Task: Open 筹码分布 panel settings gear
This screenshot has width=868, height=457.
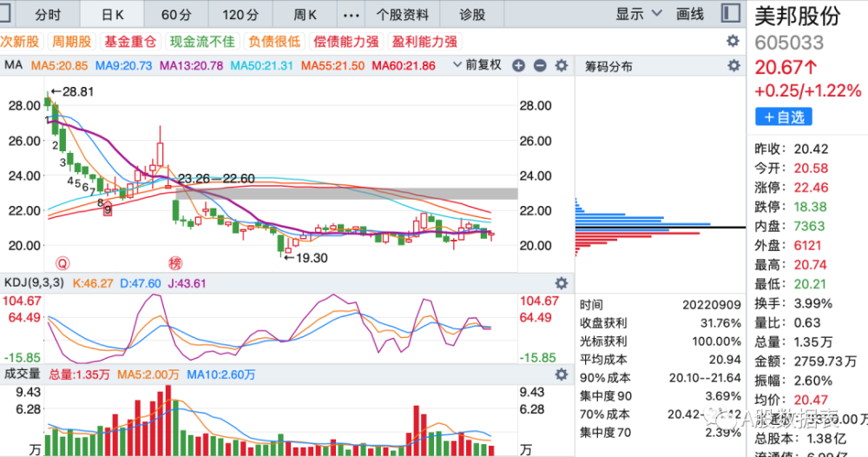Action: tap(733, 66)
